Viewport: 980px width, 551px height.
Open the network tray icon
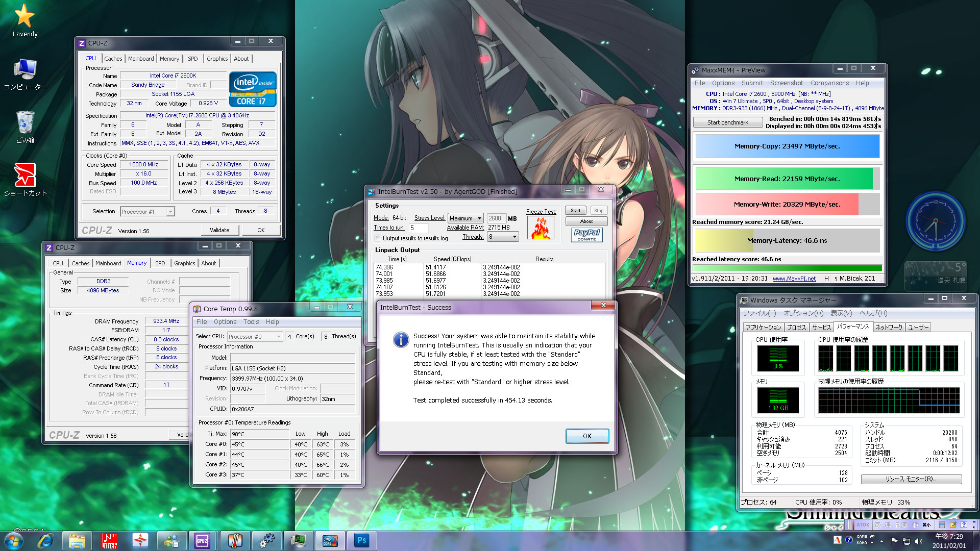(x=906, y=541)
